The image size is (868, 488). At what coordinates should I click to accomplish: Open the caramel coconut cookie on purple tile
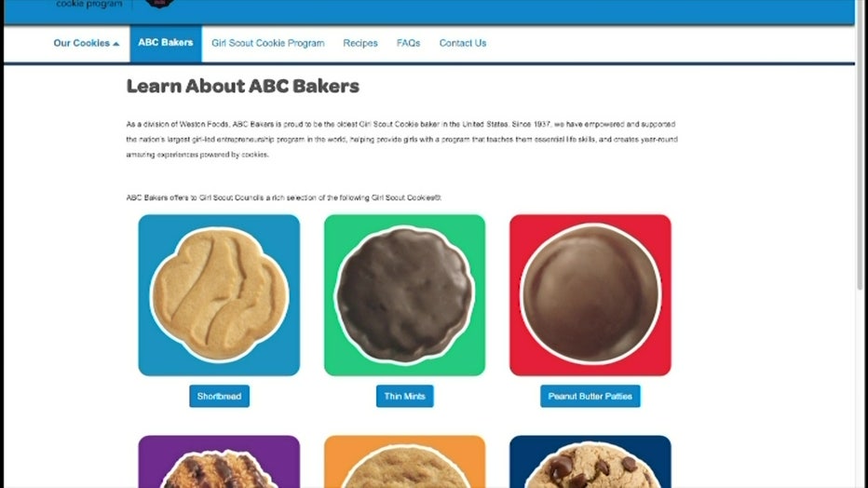[219, 461]
